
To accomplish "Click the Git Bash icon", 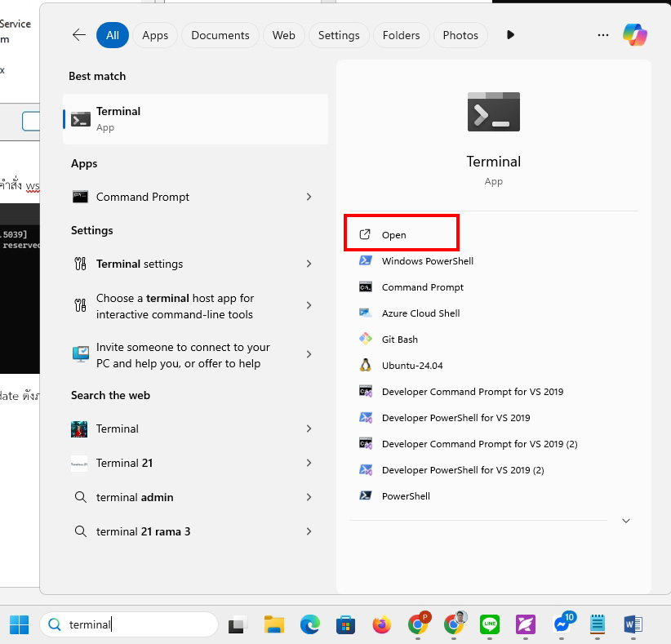I will pyautogui.click(x=366, y=339).
